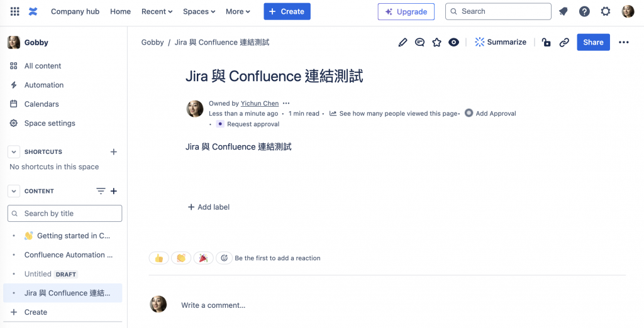
Task: Open the app switcher grid icon
Action: click(x=15, y=11)
